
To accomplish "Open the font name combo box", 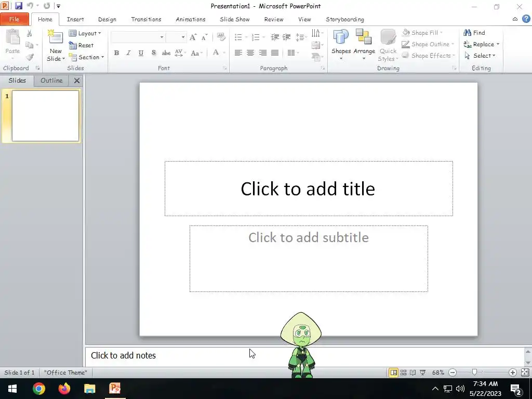I will [x=138, y=37].
